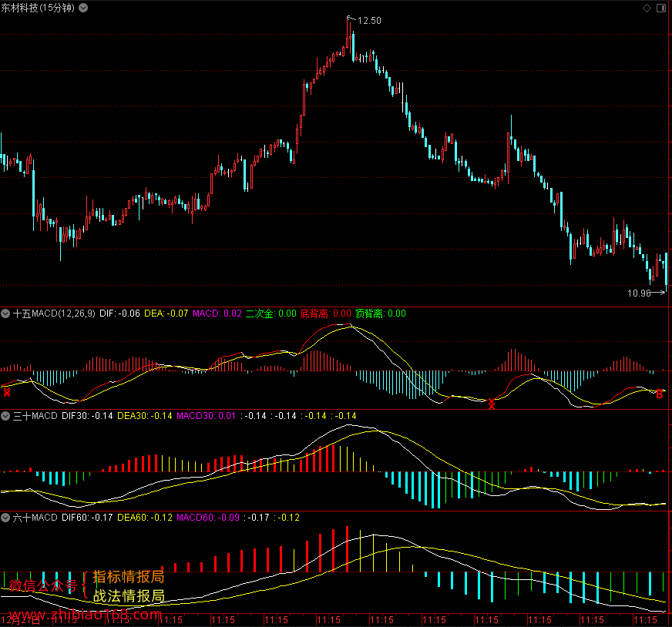
Task: Click the MACD60: -0.09 value
Action: [x=208, y=518]
